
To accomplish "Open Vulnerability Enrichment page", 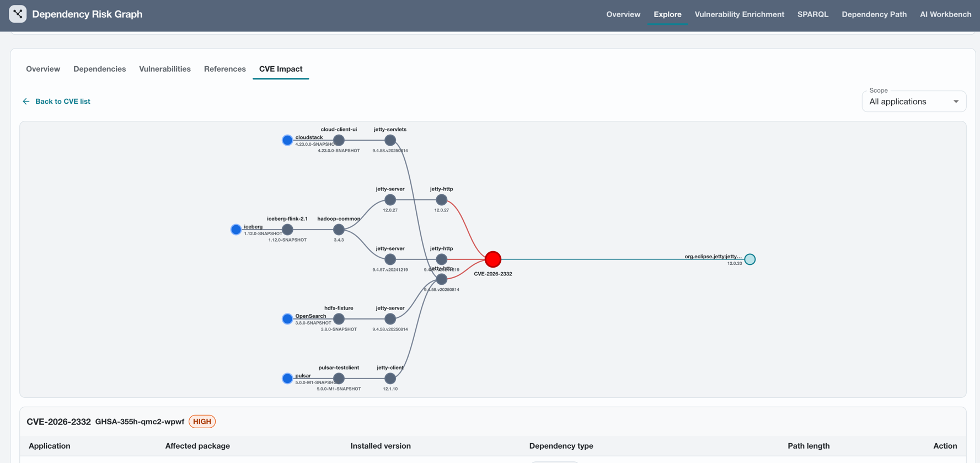I will tap(739, 14).
